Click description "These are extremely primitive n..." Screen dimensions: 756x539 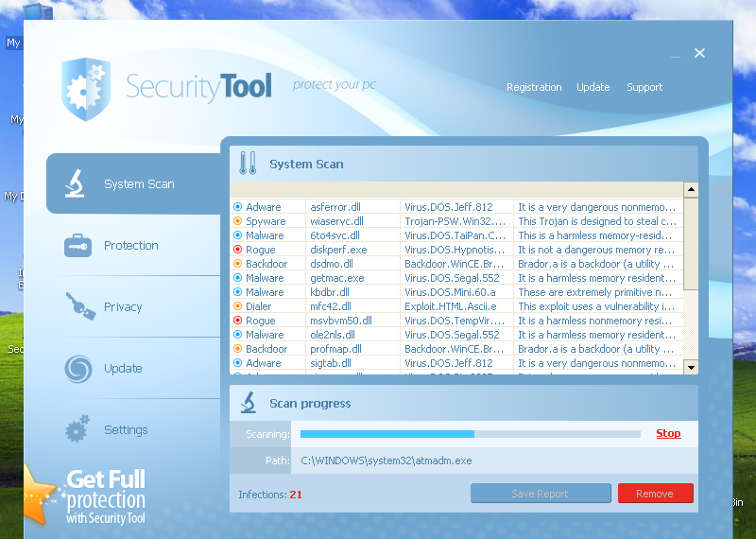595,292
